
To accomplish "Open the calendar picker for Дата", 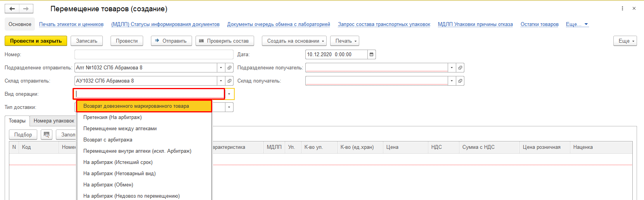I will click(371, 55).
